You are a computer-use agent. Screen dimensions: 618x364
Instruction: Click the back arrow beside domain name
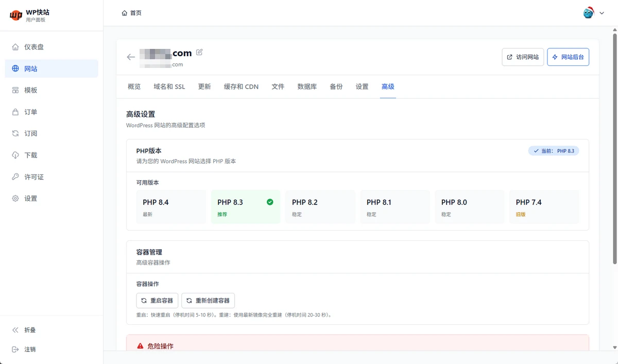(131, 57)
